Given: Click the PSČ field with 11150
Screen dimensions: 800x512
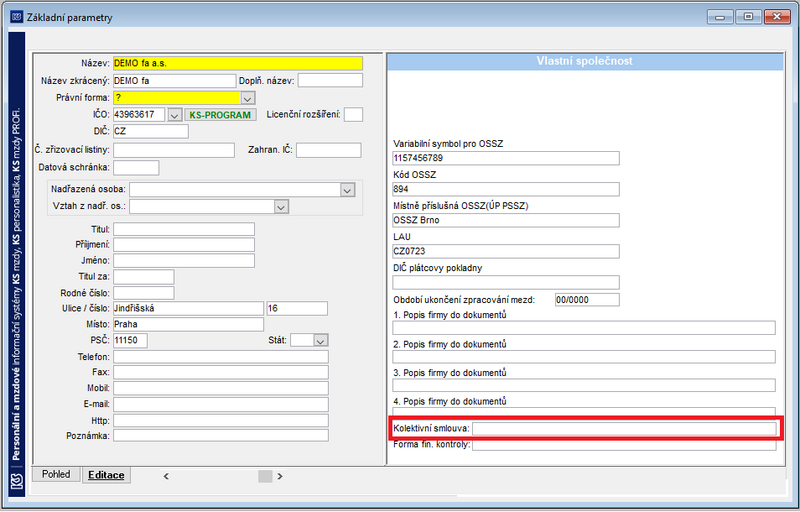Looking at the screenshot, I should (x=130, y=340).
